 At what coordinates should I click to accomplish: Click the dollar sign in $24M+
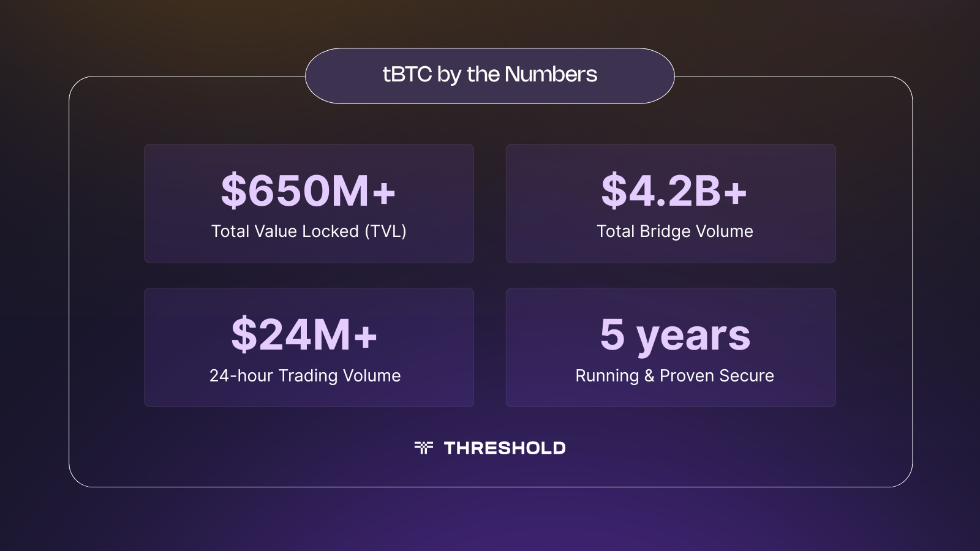tap(243, 335)
